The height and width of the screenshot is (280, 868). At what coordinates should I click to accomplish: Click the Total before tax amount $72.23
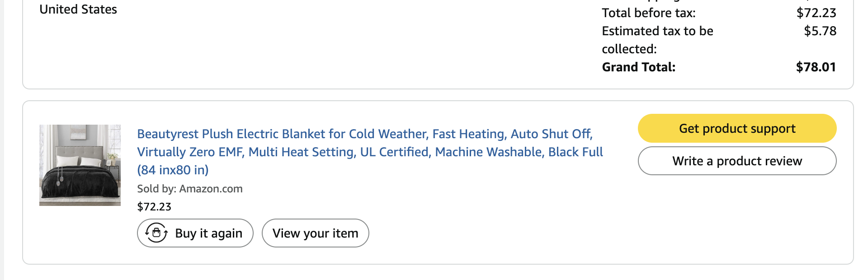tap(816, 13)
